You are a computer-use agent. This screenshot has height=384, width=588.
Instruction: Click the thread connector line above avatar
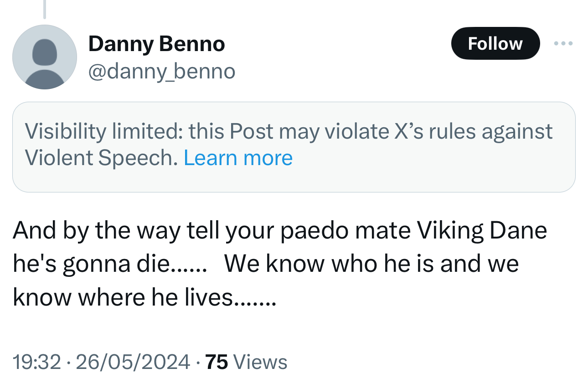tap(45, 9)
